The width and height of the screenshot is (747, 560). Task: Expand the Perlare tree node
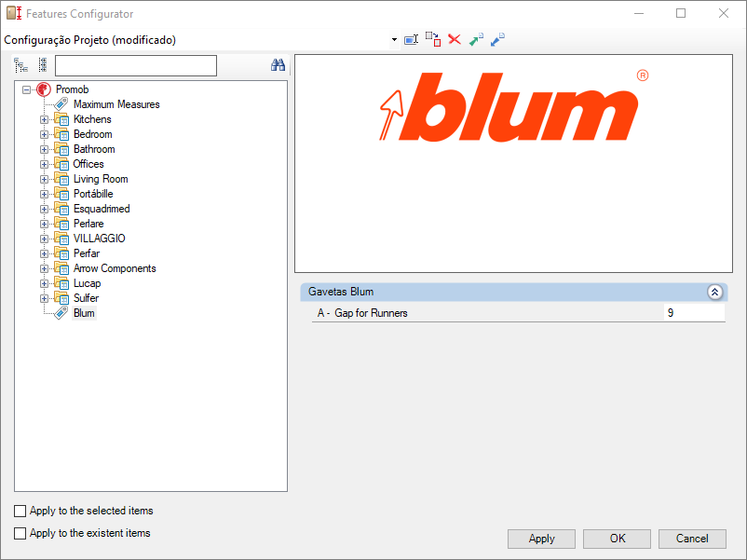(44, 224)
